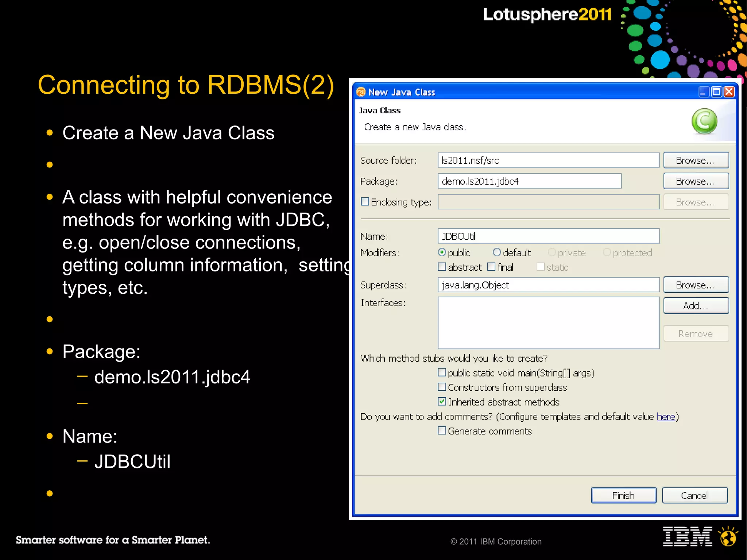This screenshot has width=747, height=560.
Task: Browse for the superclass
Action: pos(696,285)
